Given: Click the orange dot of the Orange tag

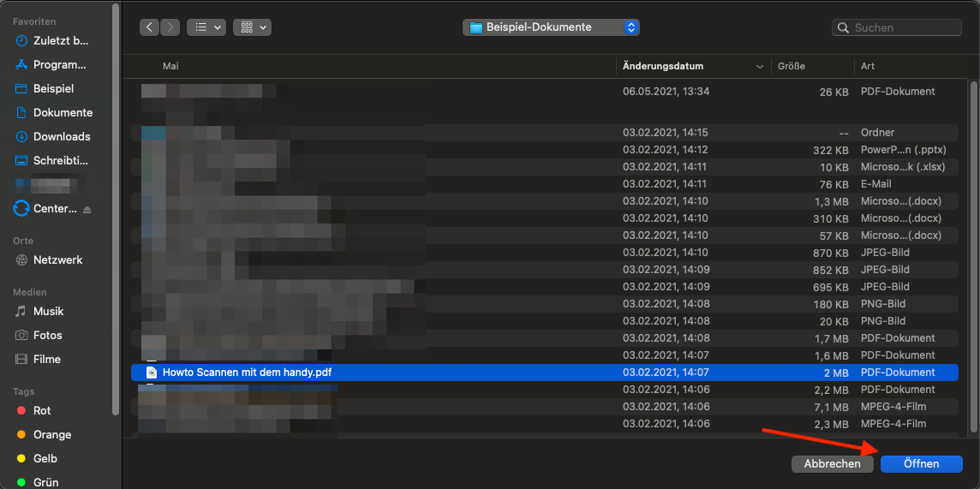Looking at the screenshot, I should (x=21, y=435).
